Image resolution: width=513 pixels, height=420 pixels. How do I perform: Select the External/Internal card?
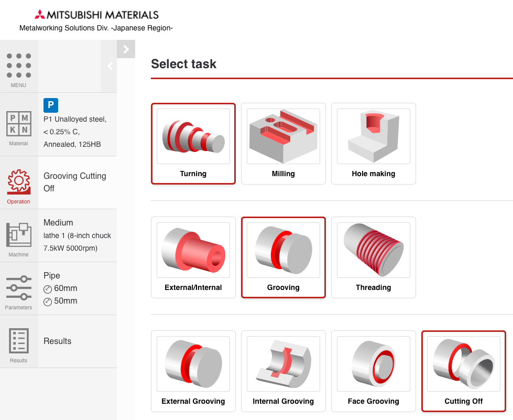193,257
